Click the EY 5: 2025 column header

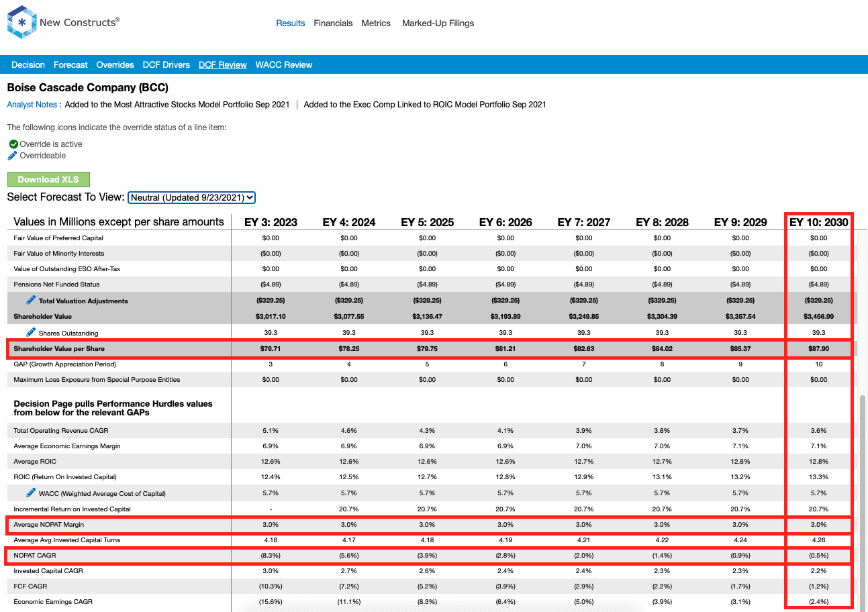(428, 222)
